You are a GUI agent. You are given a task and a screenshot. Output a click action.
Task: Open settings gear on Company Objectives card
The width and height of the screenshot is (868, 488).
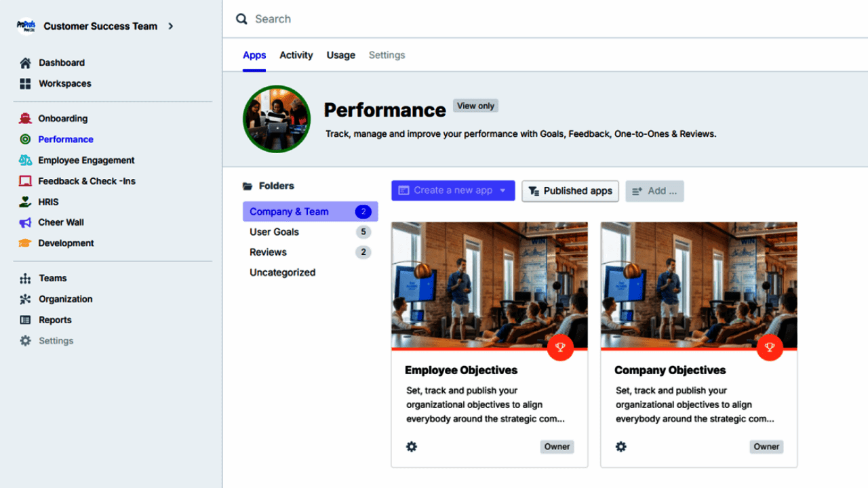coord(621,447)
